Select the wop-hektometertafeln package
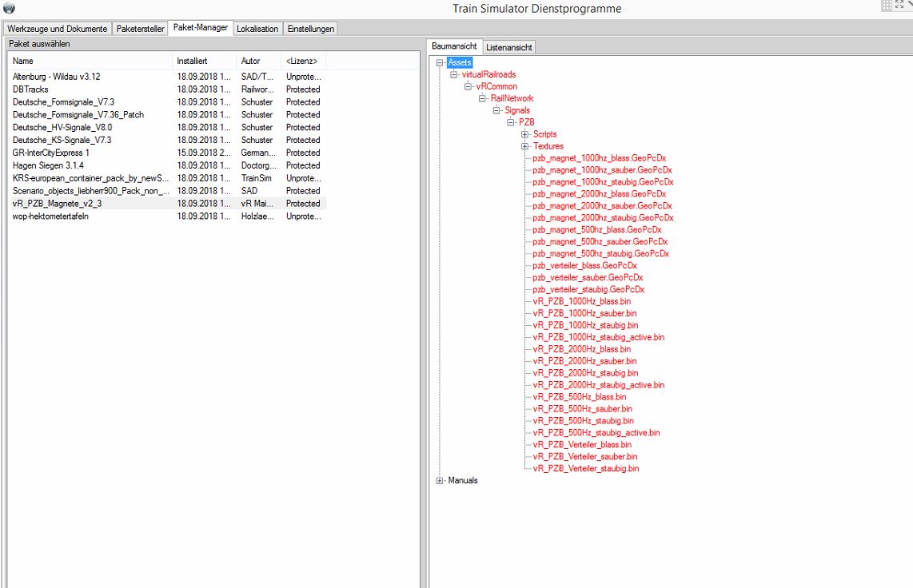The image size is (913, 588). (x=169, y=217)
